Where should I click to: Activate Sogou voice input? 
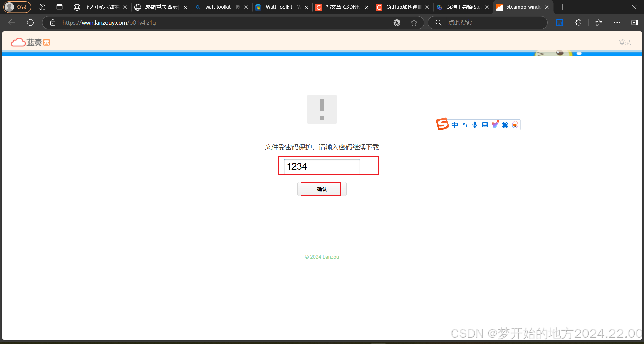point(475,124)
